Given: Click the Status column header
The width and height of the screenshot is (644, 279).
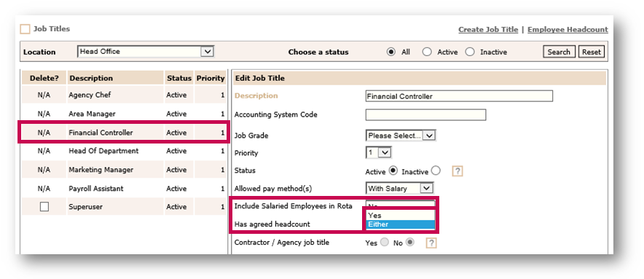Looking at the screenshot, I should coord(178,78).
